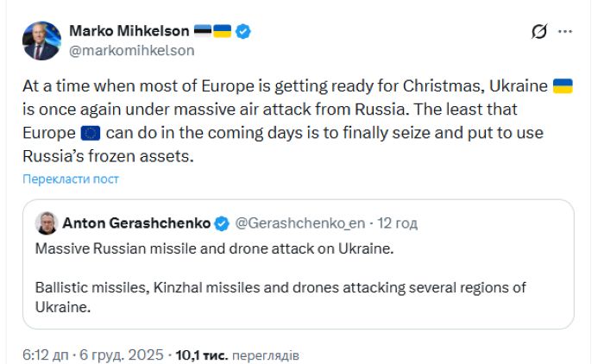Open Anton Gerashchenko's avatar in quoted post

click(47, 223)
